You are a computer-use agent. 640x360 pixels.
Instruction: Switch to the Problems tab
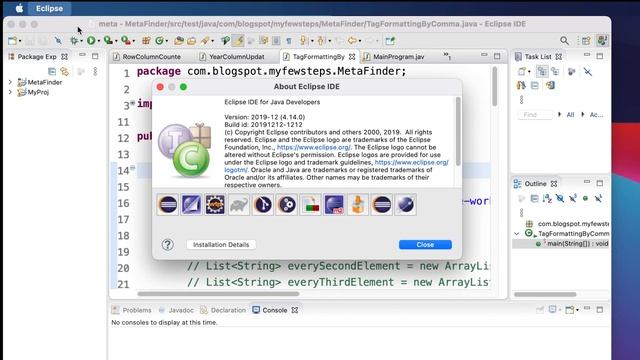[x=132, y=310]
